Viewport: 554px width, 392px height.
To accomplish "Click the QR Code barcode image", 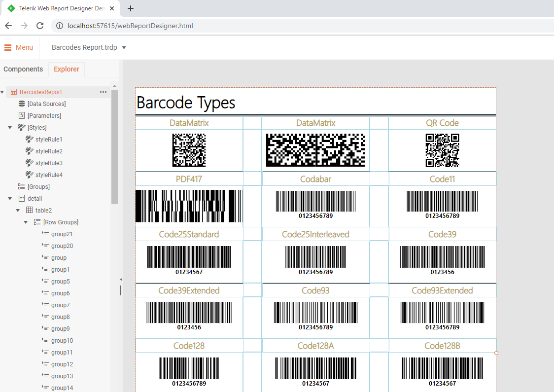I will coord(442,150).
